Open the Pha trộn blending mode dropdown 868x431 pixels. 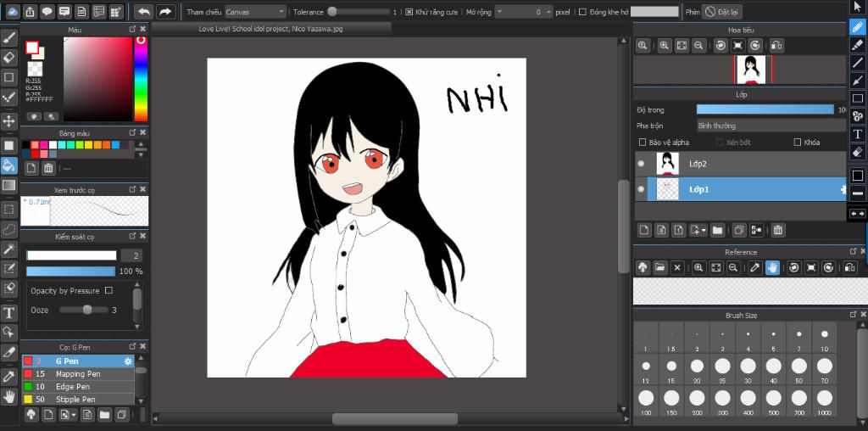pyautogui.click(x=771, y=126)
